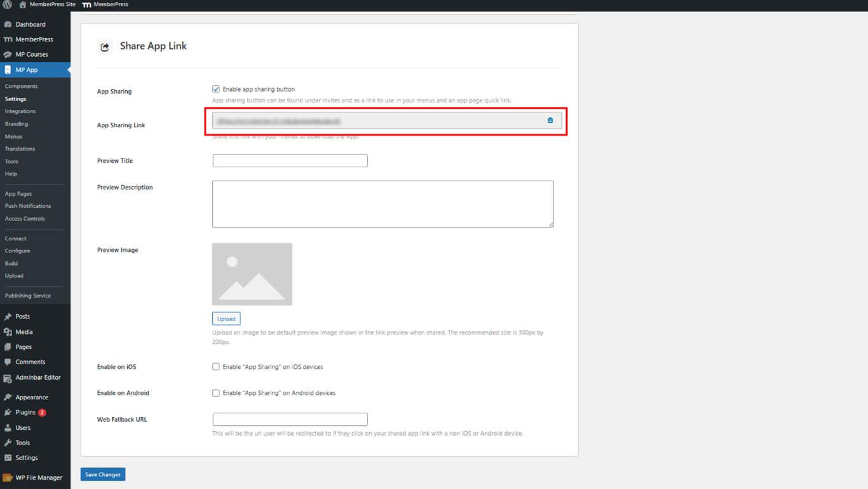The image size is (868, 489).
Task: Select the preview image placeholder thumbnail
Action: [252, 274]
